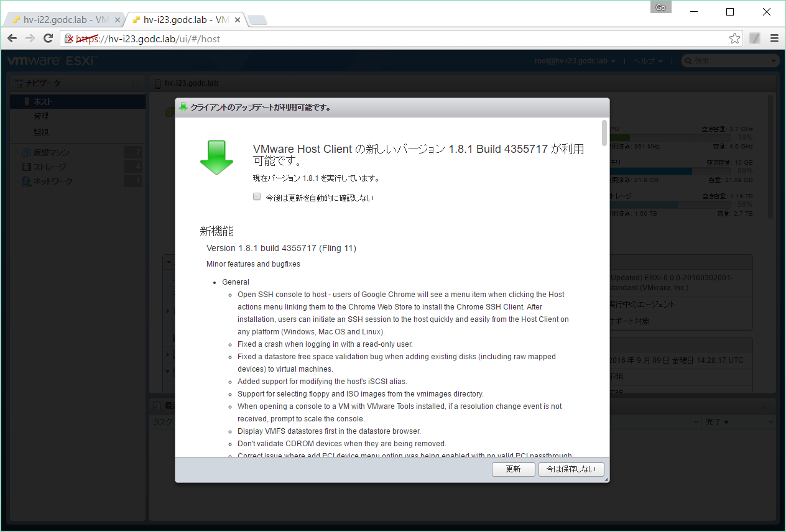Click the recent tasks panel icon
Image resolution: width=786 pixels, height=532 pixels.
point(157,406)
